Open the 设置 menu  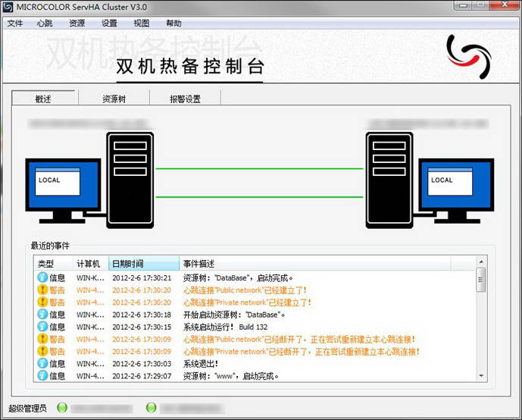pos(109,24)
